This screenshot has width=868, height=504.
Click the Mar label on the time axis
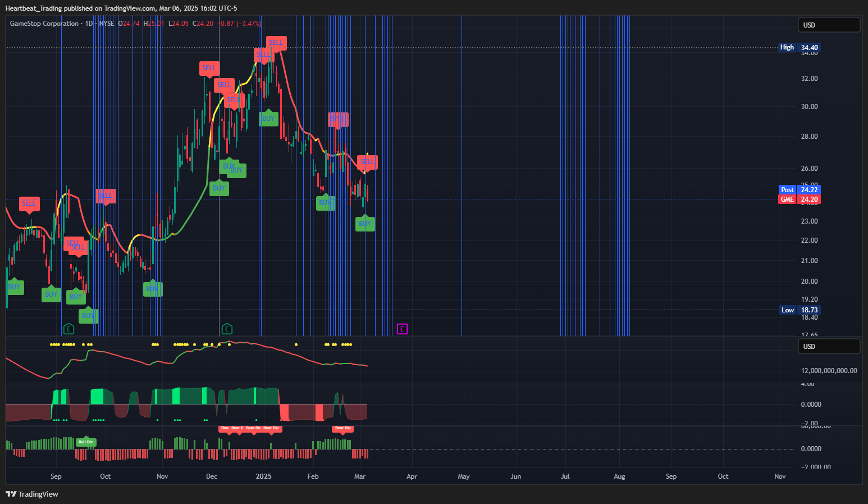[x=360, y=476]
